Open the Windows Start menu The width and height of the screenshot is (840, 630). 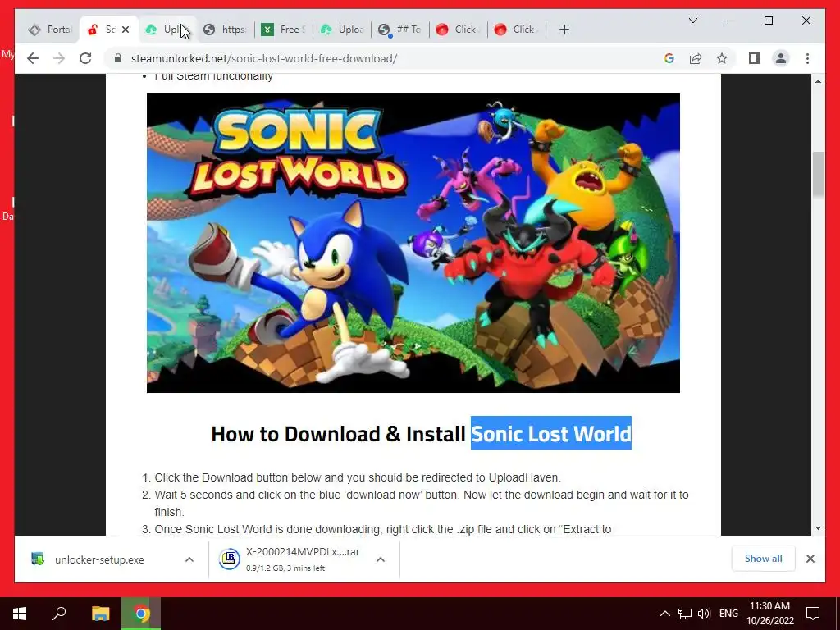(x=20, y=614)
